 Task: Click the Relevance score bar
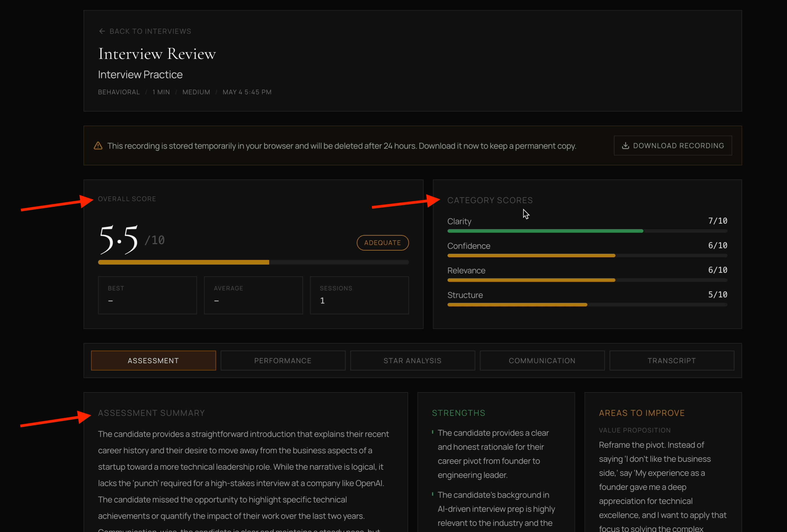click(x=587, y=280)
